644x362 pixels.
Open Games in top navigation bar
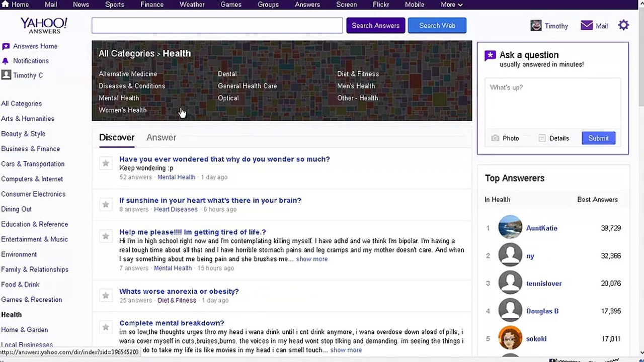pos(231,5)
